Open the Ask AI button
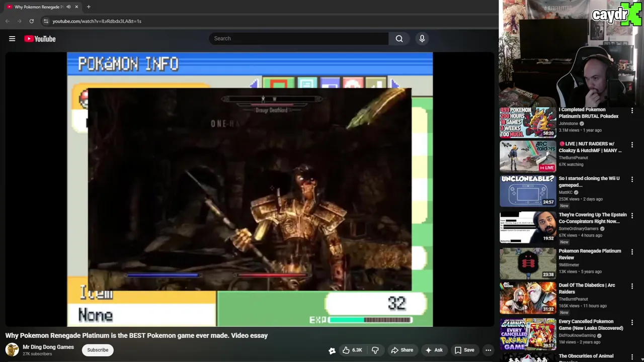This screenshot has width=644, height=362. coord(434,350)
